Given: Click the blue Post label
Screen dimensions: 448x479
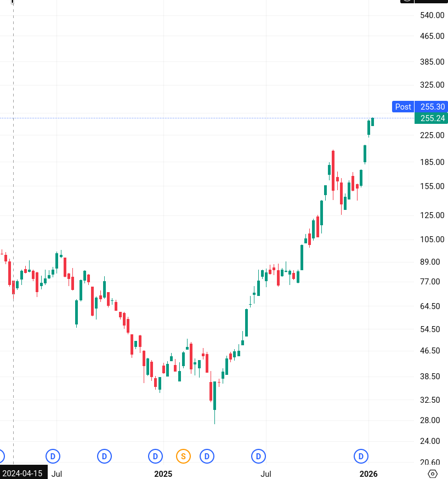Looking at the screenshot, I should 403,107.
